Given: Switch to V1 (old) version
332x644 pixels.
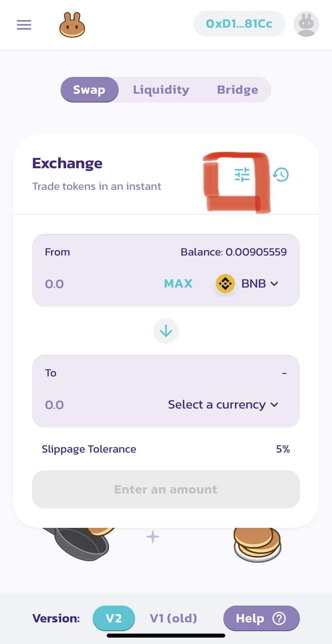Looking at the screenshot, I should [174, 618].
